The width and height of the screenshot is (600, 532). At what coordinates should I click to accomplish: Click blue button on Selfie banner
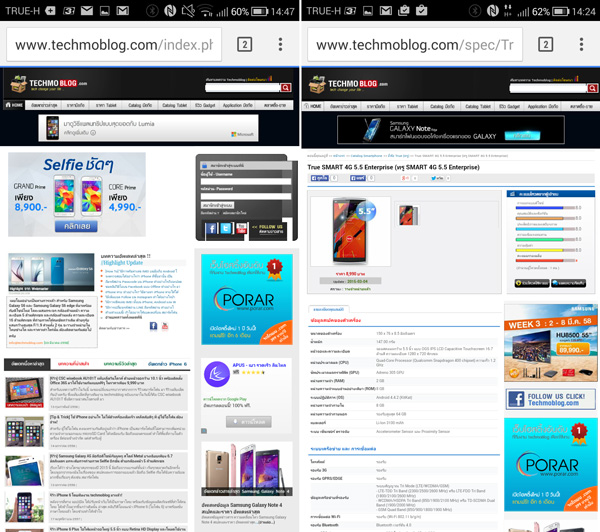pos(76,226)
